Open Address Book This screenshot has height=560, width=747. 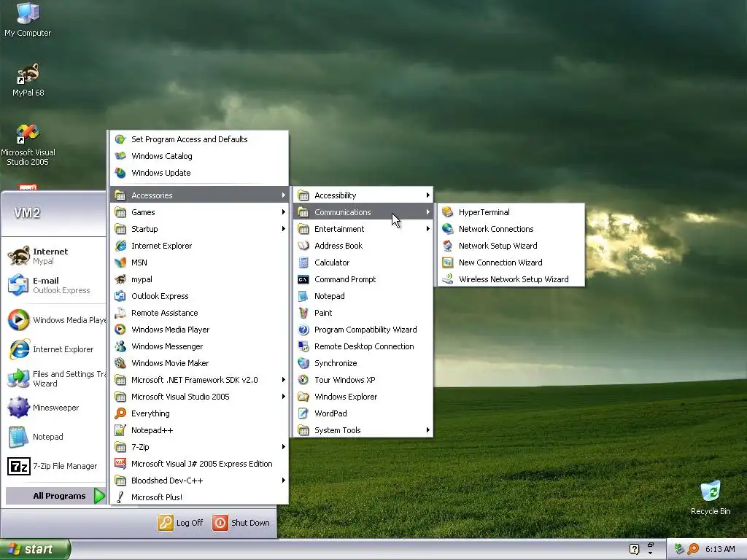pyautogui.click(x=363, y=246)
